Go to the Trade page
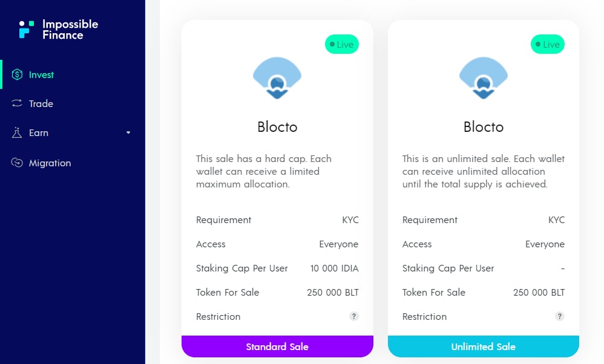Viewport: 604px width, 364px height. [41, 104]
